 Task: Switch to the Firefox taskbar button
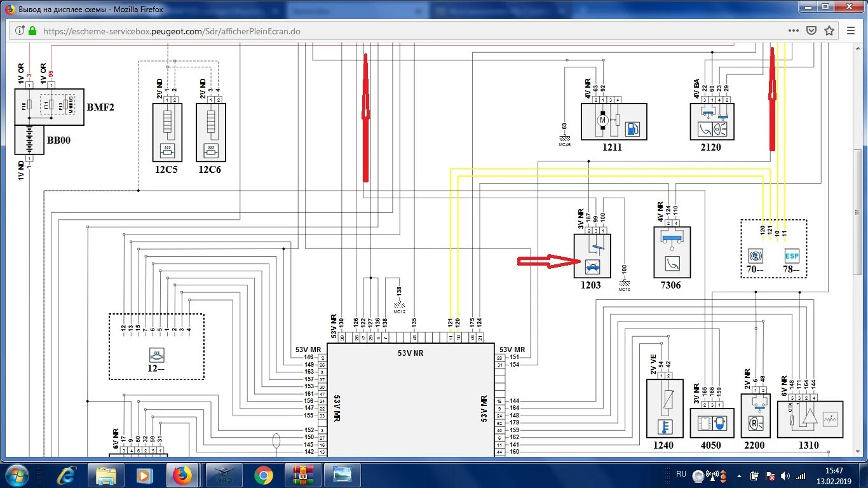(x=182, y=475)
